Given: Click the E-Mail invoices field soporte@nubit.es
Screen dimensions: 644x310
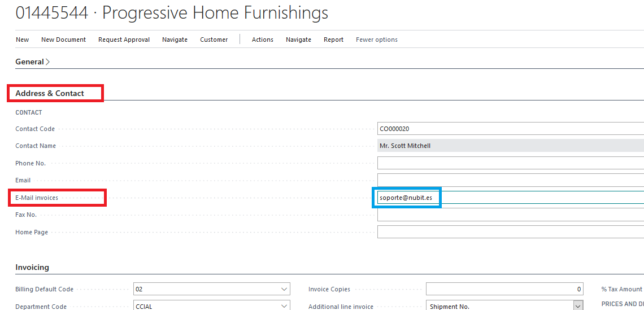Looking at the screenshot, I should [511, 198].
